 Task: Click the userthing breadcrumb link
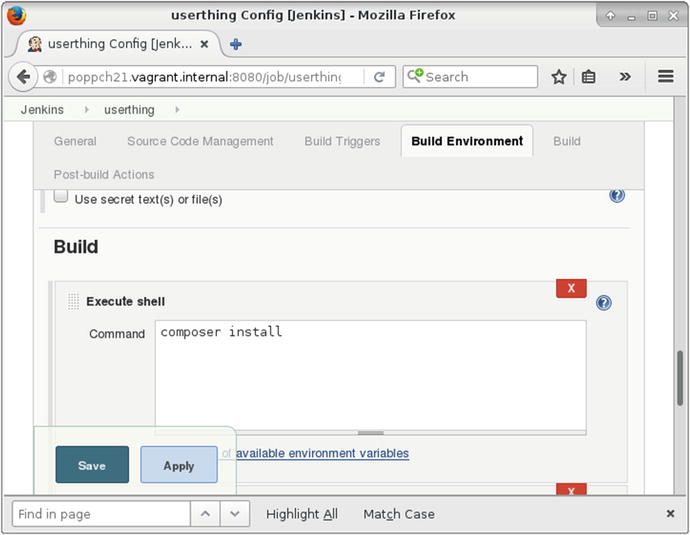tap(129, 110)
